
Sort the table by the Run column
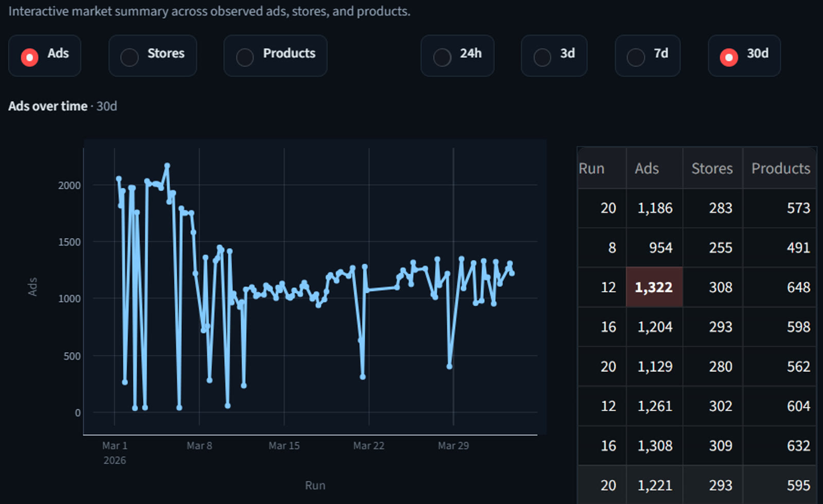(x=592, y=168)
